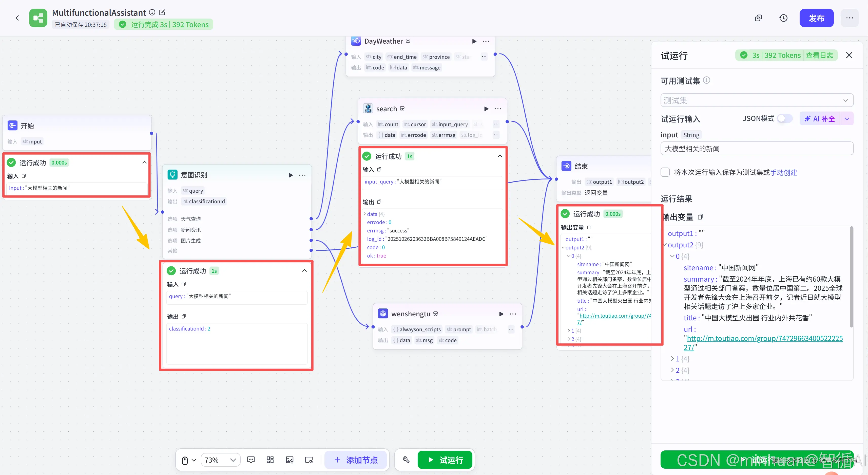Click the duplicate workflow icon in header
Image resolution: width=868 pixels, height=475 pixels.
(x=759, y=18)
